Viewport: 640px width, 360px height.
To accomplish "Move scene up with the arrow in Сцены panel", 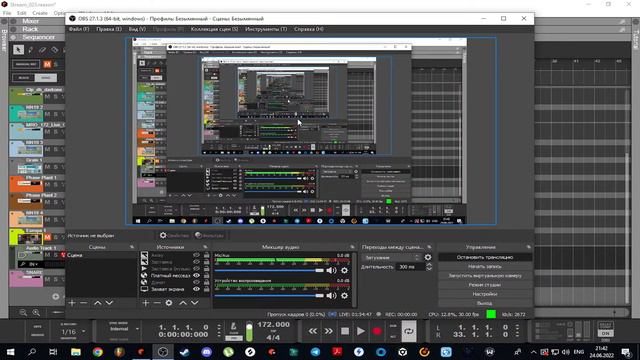I will click(98, 303).
